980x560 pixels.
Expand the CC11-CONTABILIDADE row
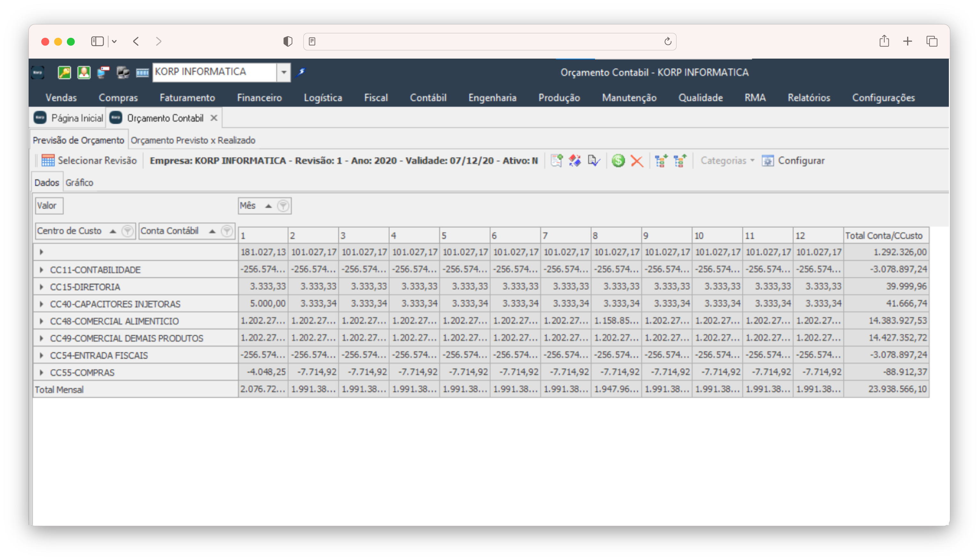coord(42,270)
